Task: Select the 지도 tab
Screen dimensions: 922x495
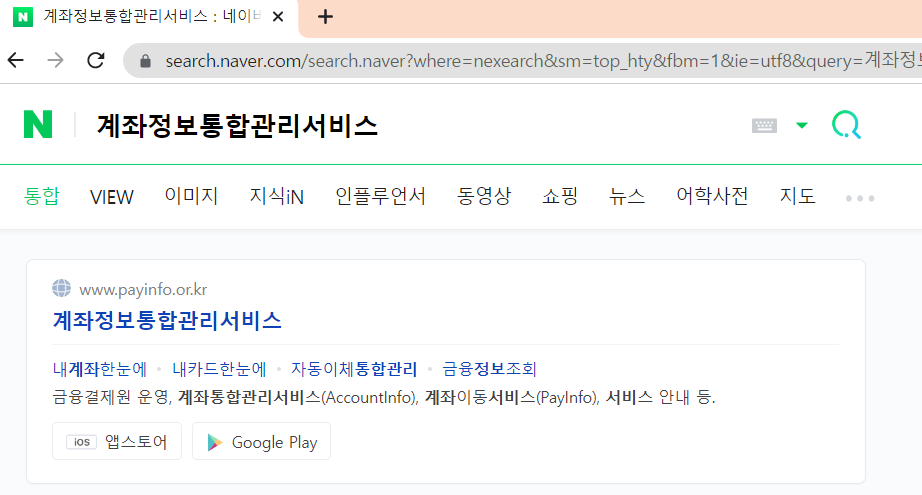Action: pyautogui.click(x=797, y=196)
